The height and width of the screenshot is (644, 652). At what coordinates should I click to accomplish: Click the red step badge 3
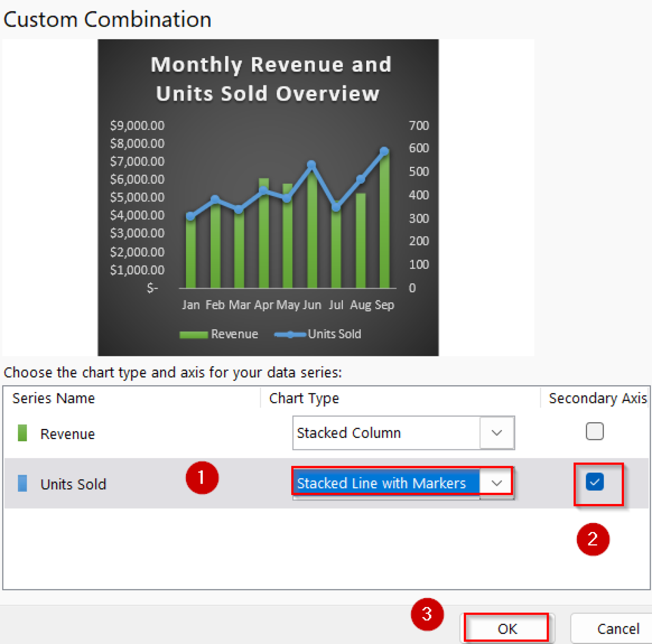click(x=427, y=614)
